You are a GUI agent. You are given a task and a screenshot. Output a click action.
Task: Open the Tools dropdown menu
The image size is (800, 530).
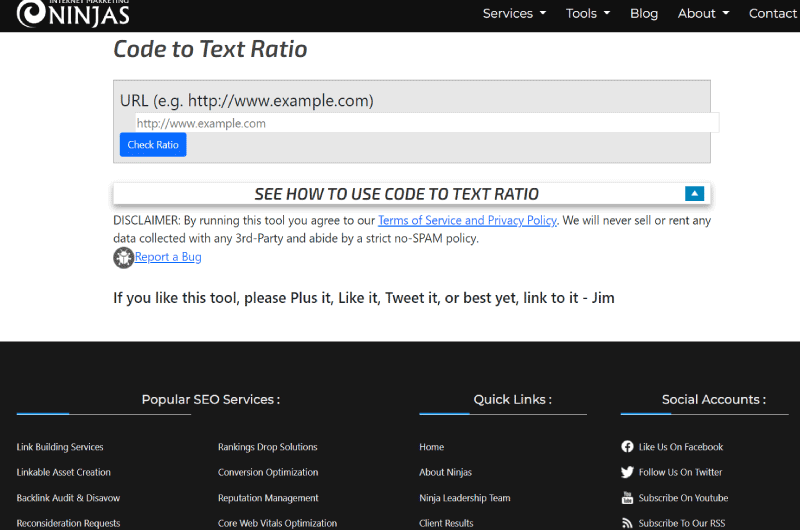point(588,13)
